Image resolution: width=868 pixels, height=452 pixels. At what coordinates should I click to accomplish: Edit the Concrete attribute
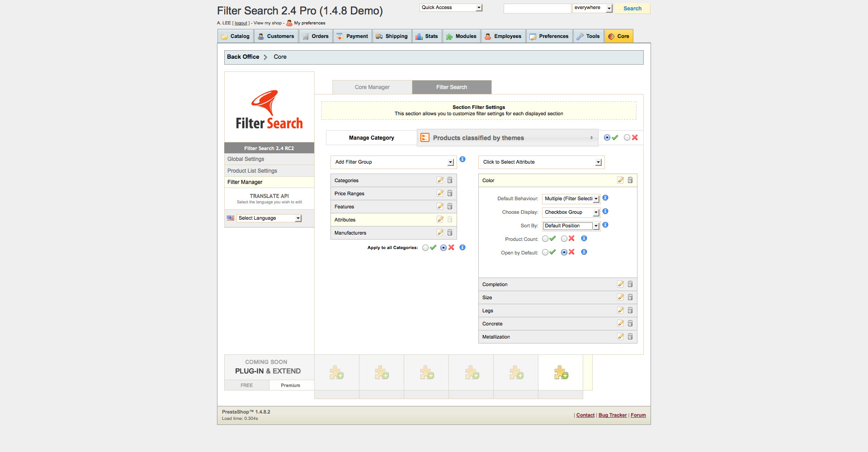[621, 323]
